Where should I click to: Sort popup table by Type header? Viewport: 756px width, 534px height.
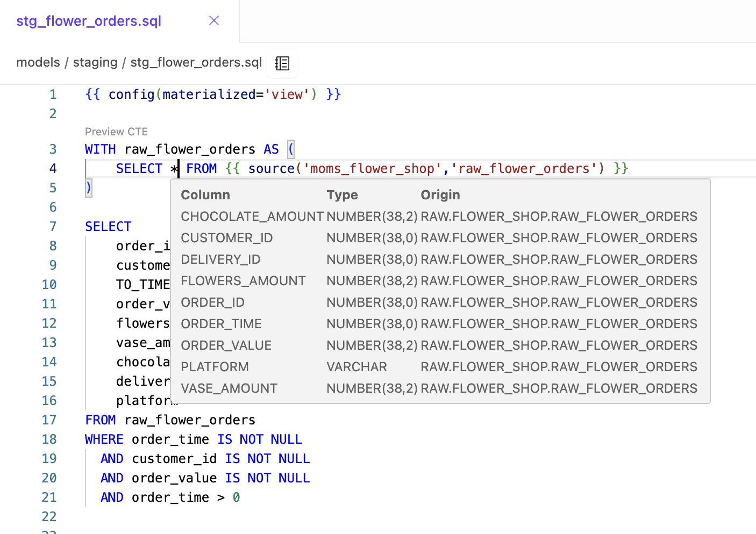point(342,194)
